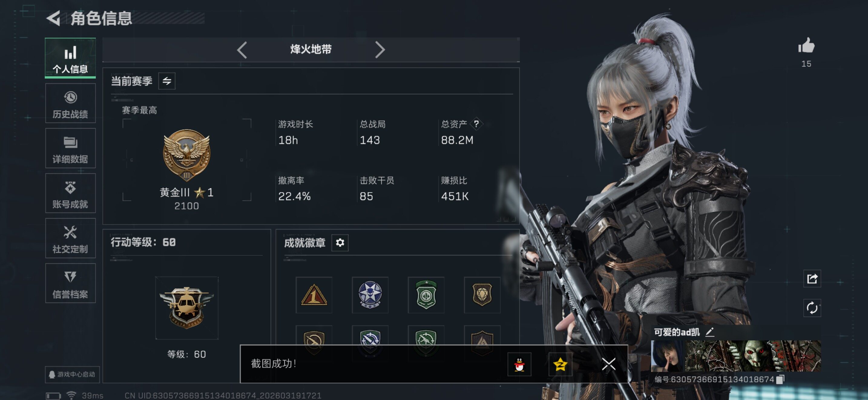Open the 详细数据 tab
Viewport: 868px width, 400px height.
(x=71, y=148)
